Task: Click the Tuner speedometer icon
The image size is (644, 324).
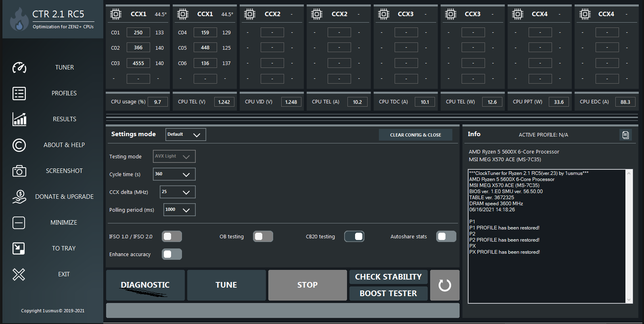Action: [19, 67]
